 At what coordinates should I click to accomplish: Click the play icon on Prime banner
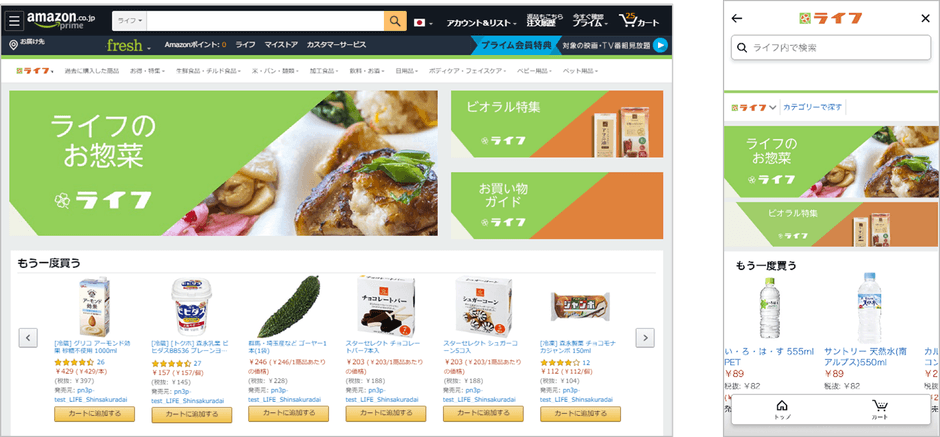pos(659,45)
